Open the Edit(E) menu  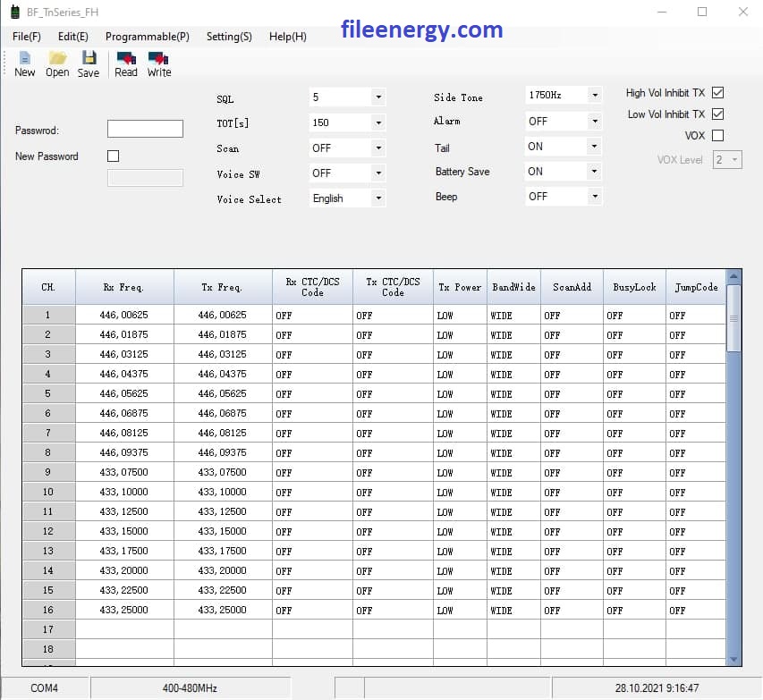pyautogui.click(x=73, y=37)
